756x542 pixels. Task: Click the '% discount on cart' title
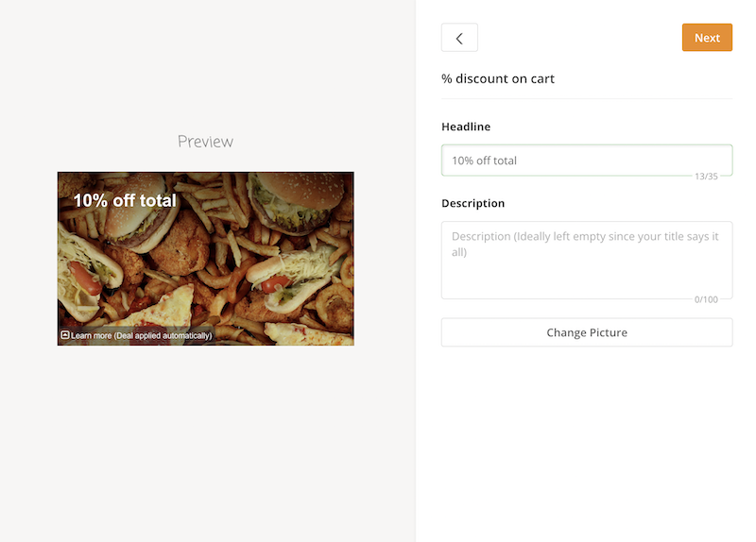click(498, 78)
